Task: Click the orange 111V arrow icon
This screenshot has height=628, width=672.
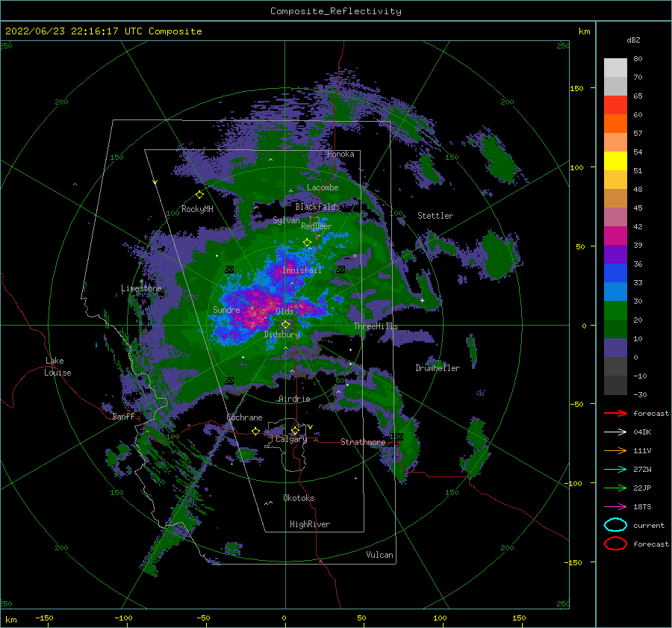Action: click(x=615, y=450)
